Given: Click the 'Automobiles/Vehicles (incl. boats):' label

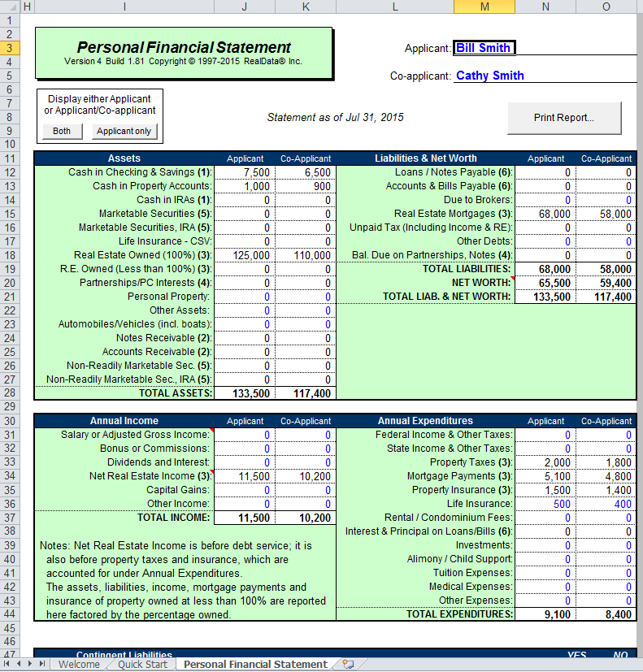Looking at the screenshot, I should [135, 324].
